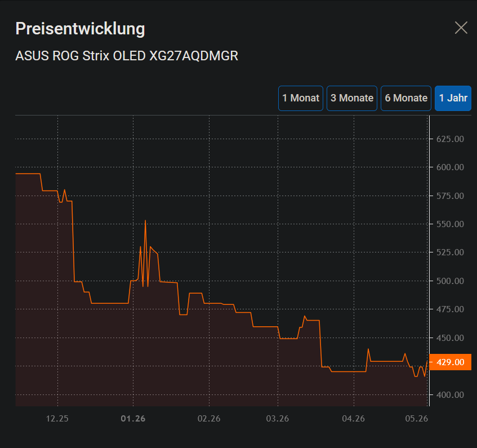Switch to 3 Monate range

click(352, 98)
